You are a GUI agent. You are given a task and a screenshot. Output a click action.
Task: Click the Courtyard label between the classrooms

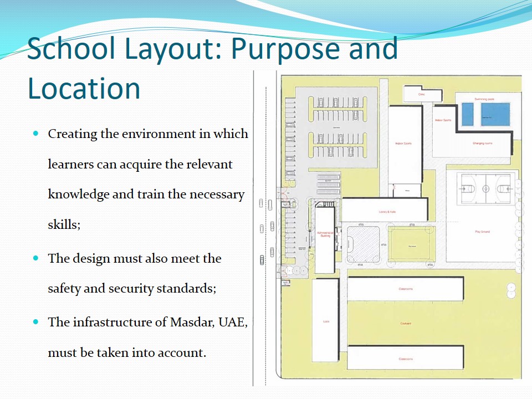click(x=405, y=323)
